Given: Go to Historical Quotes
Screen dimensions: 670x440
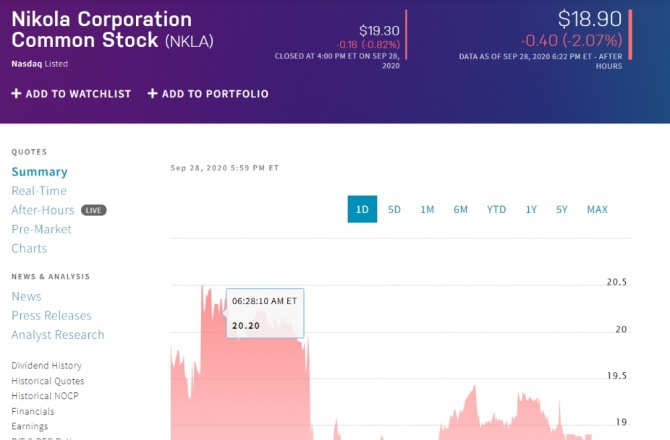Looking at the screenshot, I should 48,381.
